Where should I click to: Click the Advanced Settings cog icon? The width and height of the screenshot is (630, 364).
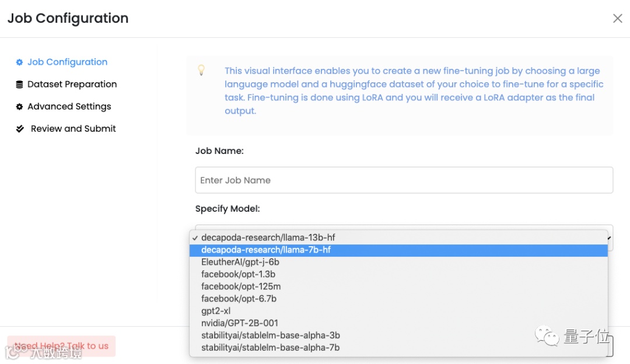tap(19, 107)
